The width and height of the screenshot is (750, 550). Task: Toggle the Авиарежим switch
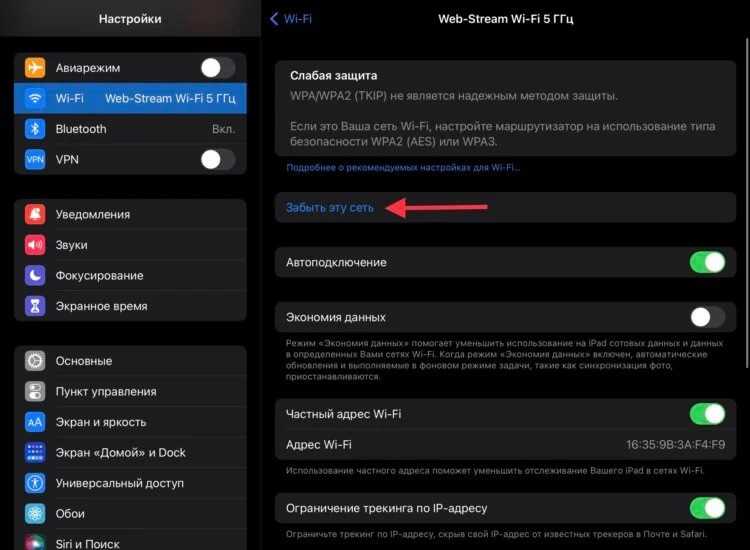point(218,68)
